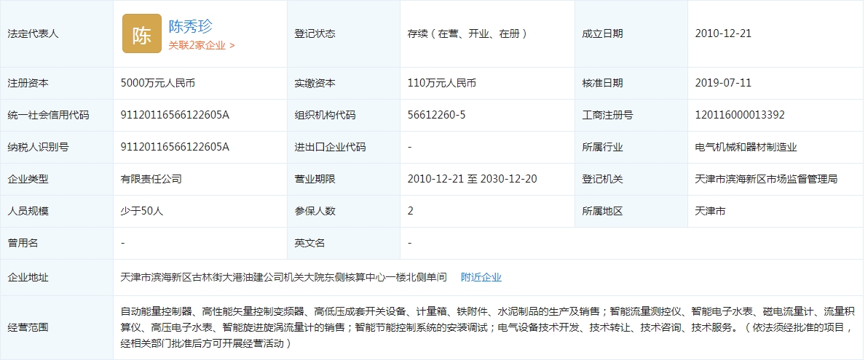Click the organization code 56612260-5
The height and width of the screenshot is (360, 868).
pos(436,115)
